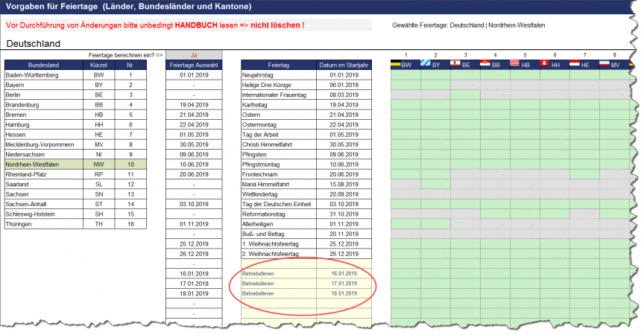Click the Hessen flag icon
644x335 pixels.
coord(575,65)
